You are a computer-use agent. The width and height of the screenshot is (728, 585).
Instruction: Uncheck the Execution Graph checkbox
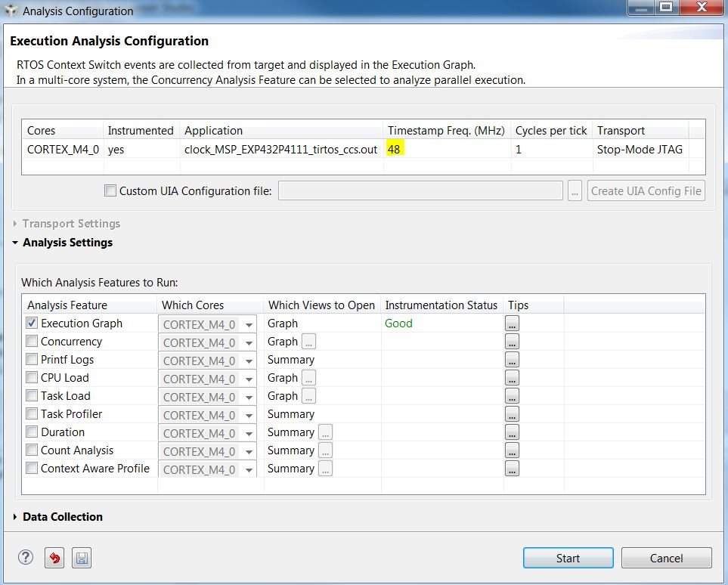point(32,323)
